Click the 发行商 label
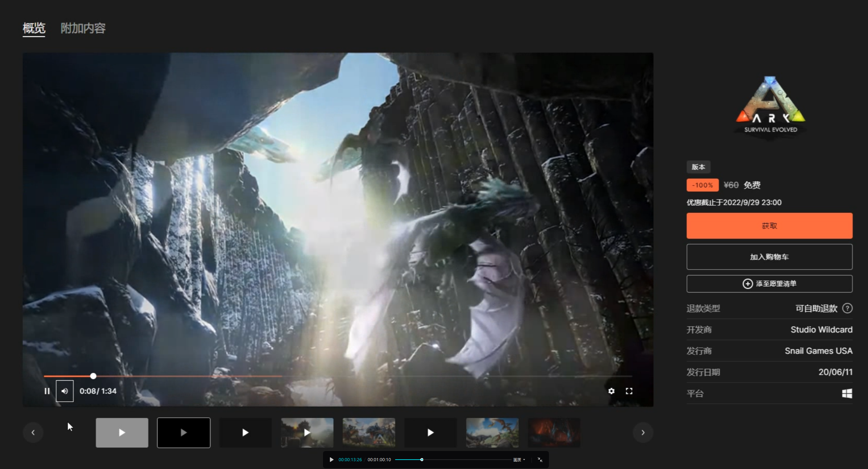 coord(699,351)
